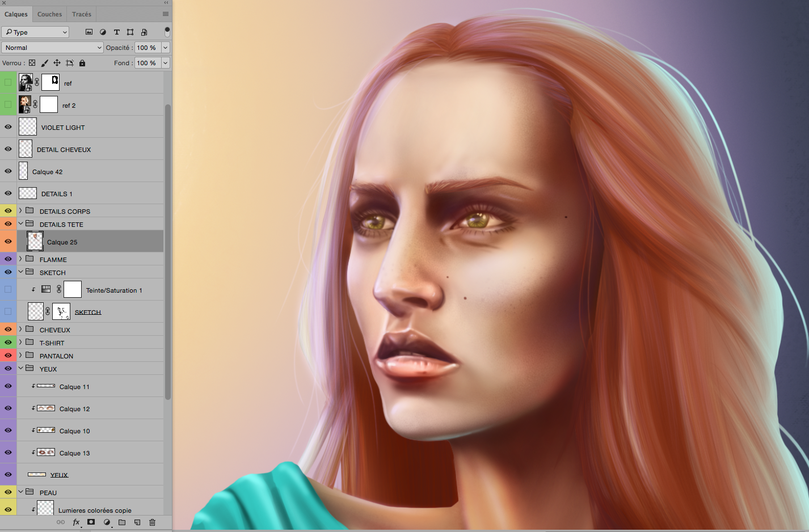Toggle visibility of the SKETCH layer
Screen dimensions: 809x532
(x=8, y=311)
